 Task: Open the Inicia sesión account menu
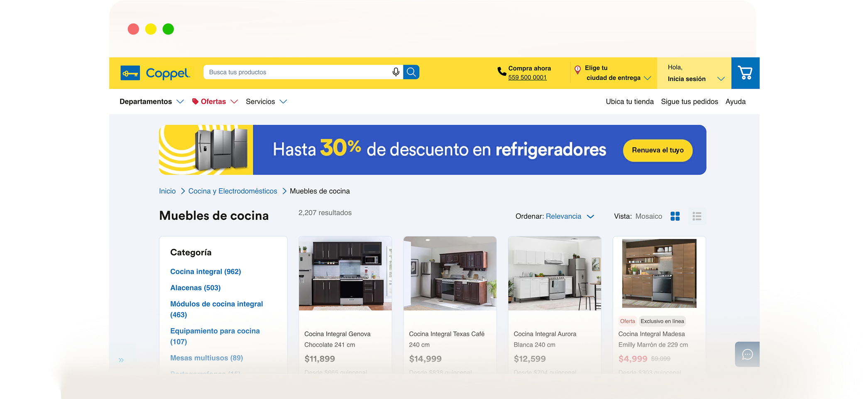tap(695, 78)
